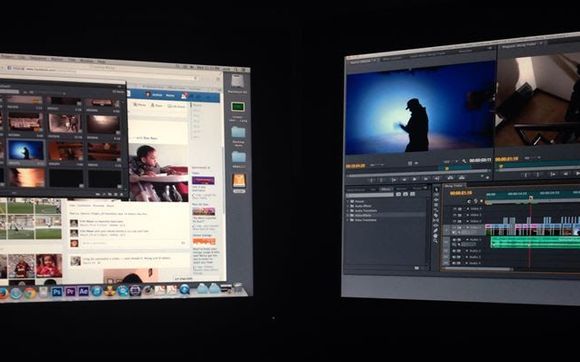Toggle YUV Effects filter in Effects panel
Image resolution: width=580 pixels, height=362 pixels.
412,194
